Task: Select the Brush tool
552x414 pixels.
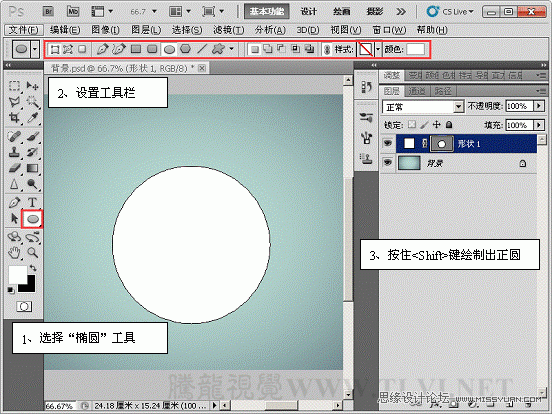Action: click(x=32, y=136)
